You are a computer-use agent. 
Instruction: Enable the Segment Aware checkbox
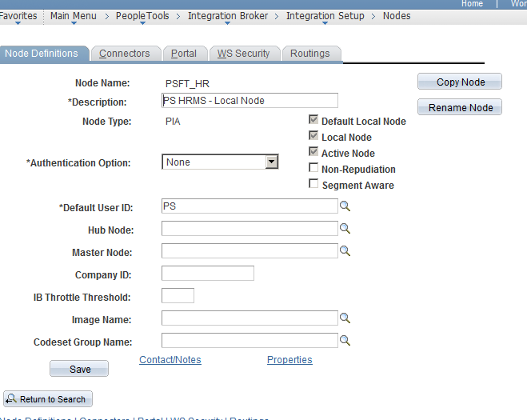[x=313, y=184]
